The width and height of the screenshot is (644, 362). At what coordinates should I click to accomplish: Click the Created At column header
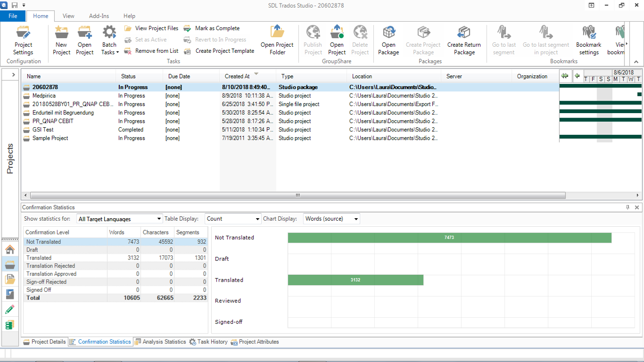pyautogui.click(x=248, y=76)
